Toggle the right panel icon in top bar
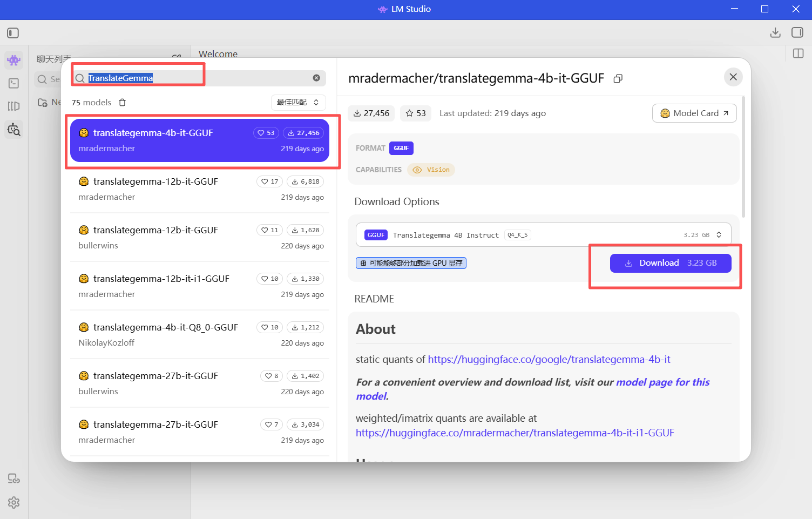 pyautogui.click(x=797, y=32)
